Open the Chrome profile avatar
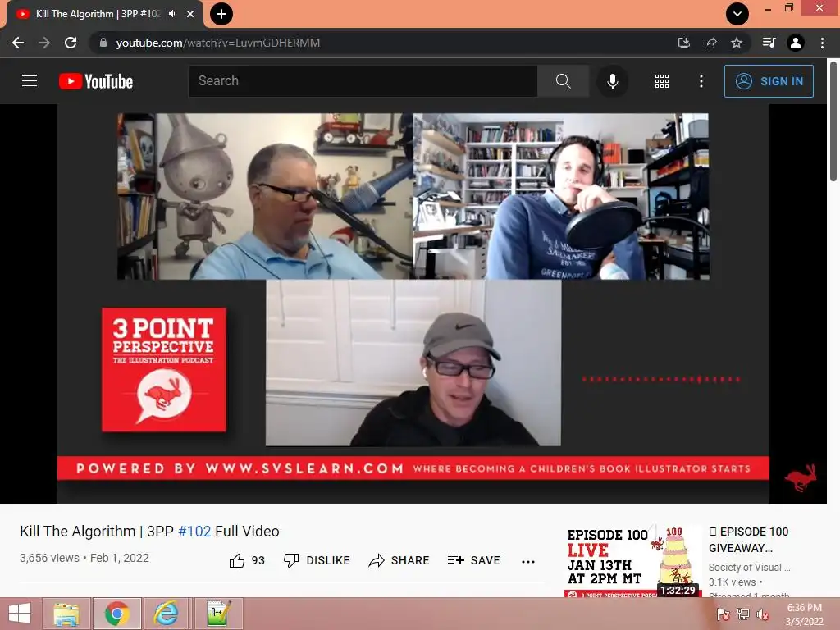This screenshot has height=630, width=840. point(796,43)
